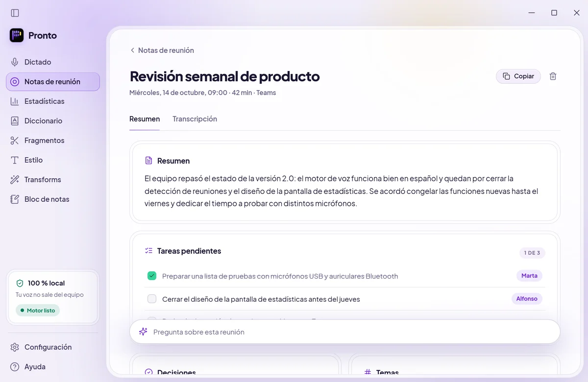Click the Motor listo status badge
Viewport: 588px width, 382px height.
point(38,310)
